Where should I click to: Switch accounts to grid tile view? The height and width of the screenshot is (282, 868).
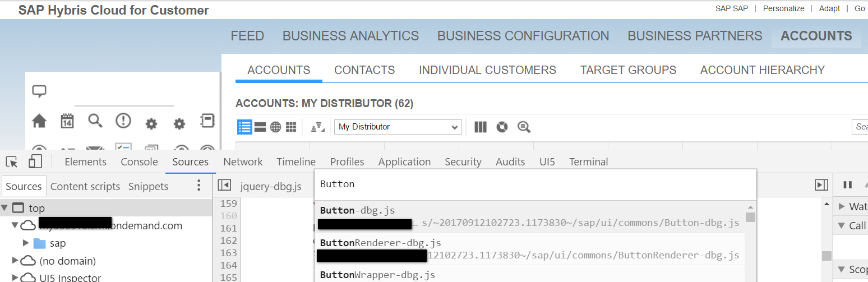point(290,127)
